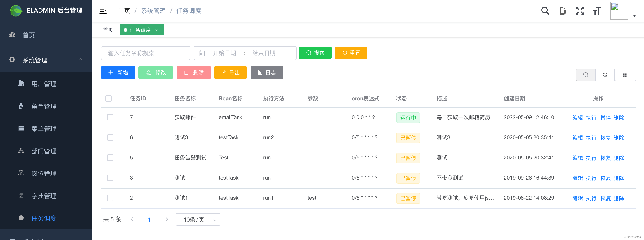The height and width of the screenshot is (240, 644).
Task: Click the table refresh icon button
Action: [605, 74]
